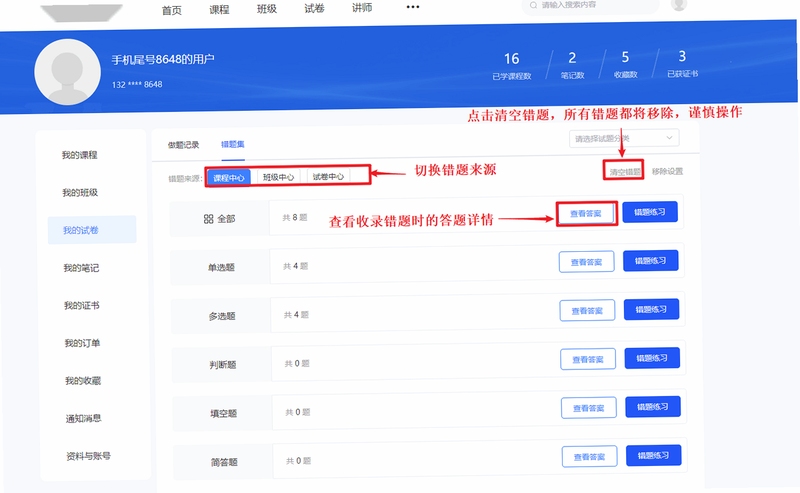This screenshot has height=493, width=800.
Task: Click the search magnifier icon
Action: (x=534, y=6)
